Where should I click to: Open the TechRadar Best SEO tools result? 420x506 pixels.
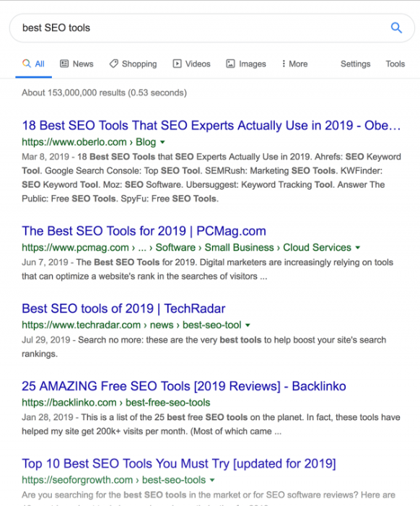click(x=123, y=308)
